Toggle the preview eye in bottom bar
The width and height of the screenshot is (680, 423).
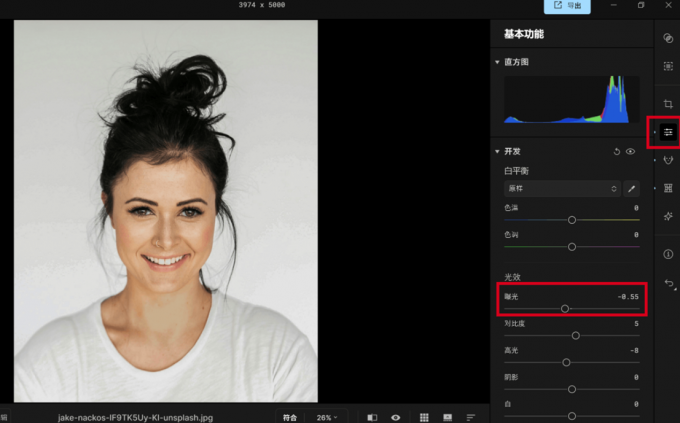coord(396,417)
